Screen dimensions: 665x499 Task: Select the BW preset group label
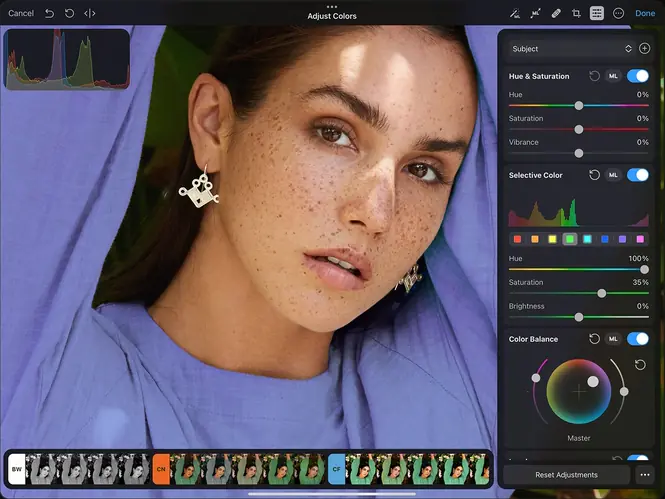tap(17, 469)
